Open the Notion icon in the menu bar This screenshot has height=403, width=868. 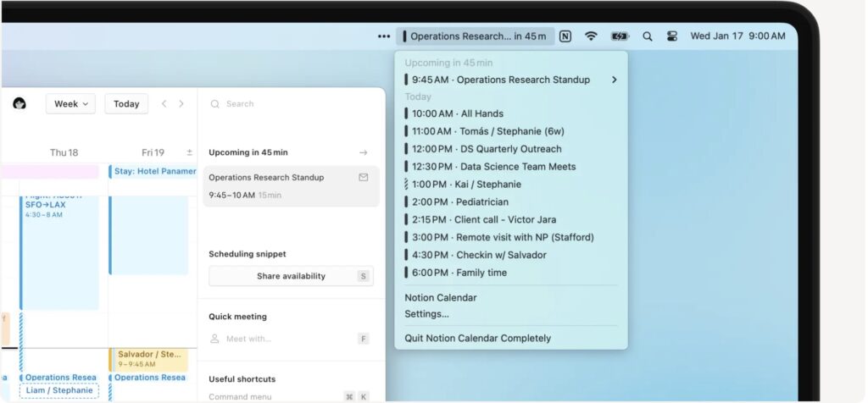coord(565,36)
